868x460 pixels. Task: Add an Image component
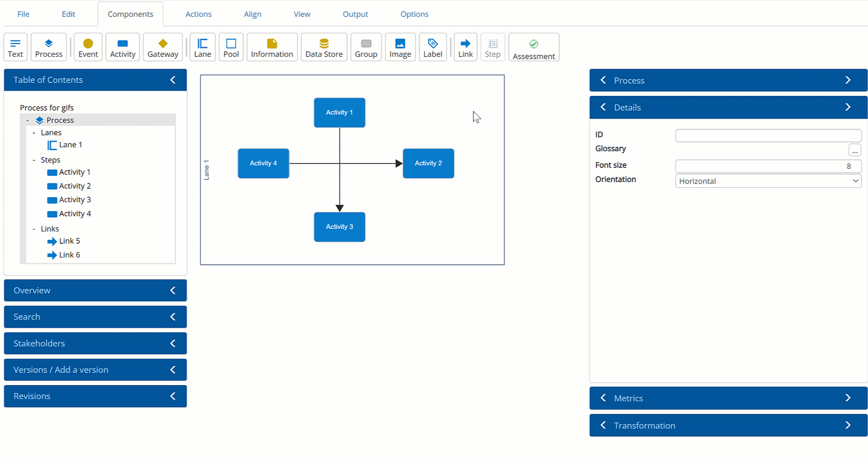400,47
